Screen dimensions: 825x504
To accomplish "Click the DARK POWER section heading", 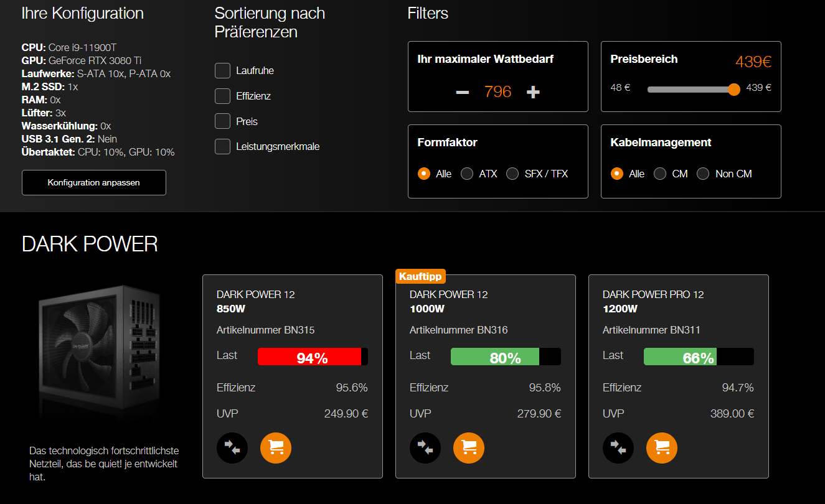I will click(x=90, y=244).
